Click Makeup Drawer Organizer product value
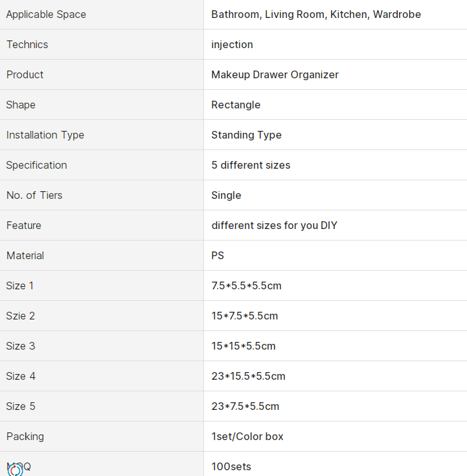Screen dimensions: 467x476 [275, 74]
